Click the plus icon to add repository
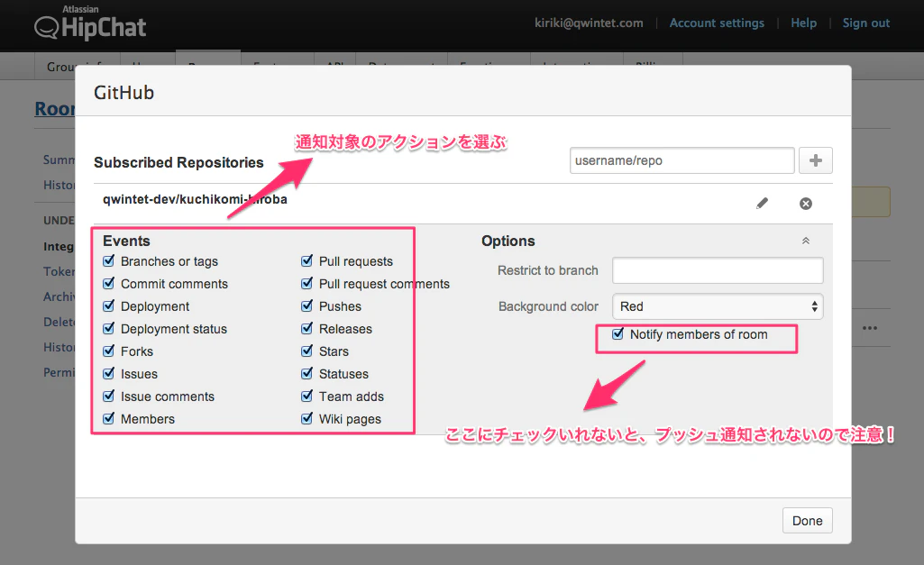The image size is (924, 565). click(816, 160)
